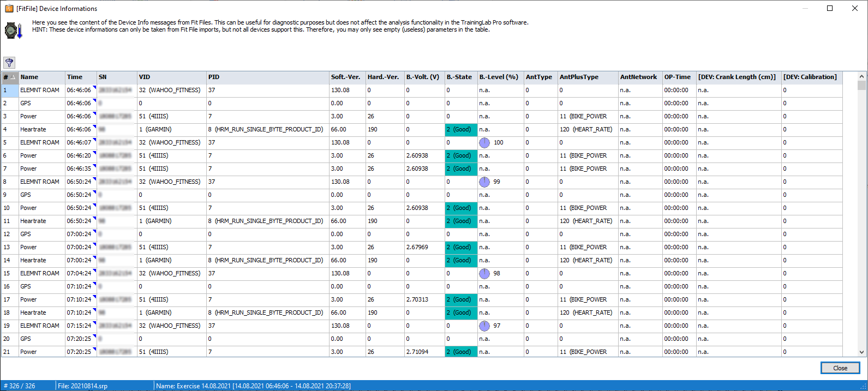The width and height of the screenshot is (868, 391).
Task: Sort by OP-Time column header
Action: (x=679, y=77)
